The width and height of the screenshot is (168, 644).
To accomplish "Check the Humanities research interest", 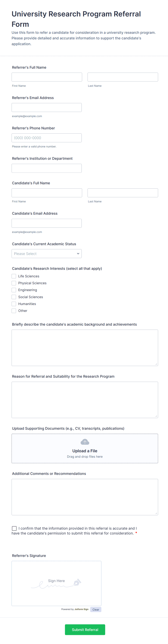I will click(14, 304).
